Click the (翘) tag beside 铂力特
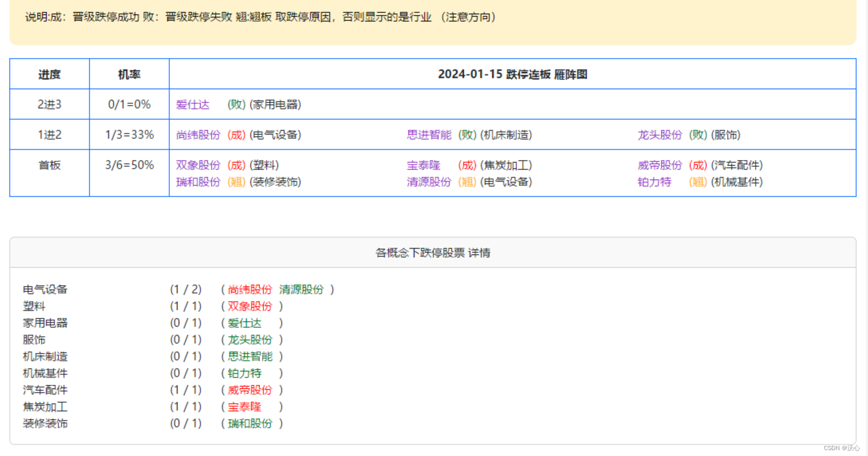 pos(698,182)
